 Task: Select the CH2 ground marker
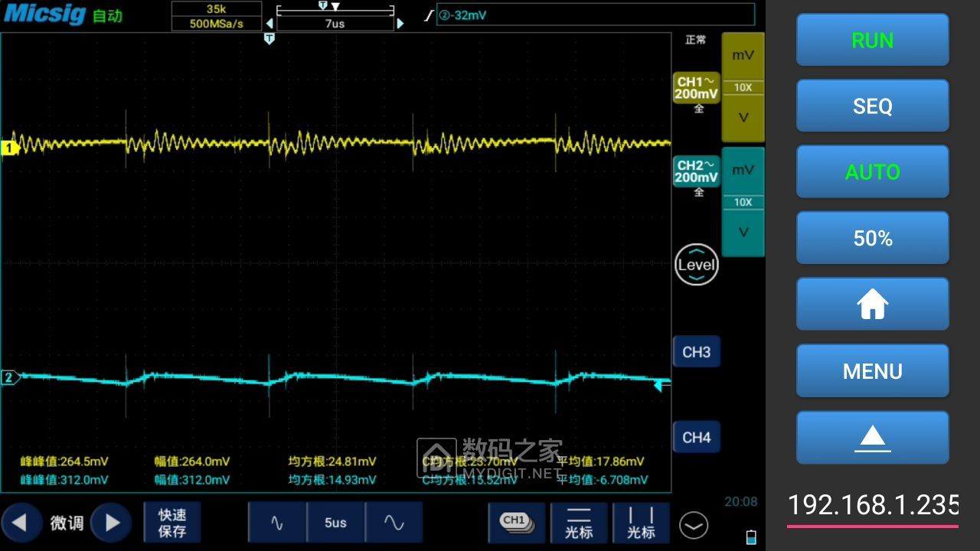pyautogui.click(x=10, y=377)
